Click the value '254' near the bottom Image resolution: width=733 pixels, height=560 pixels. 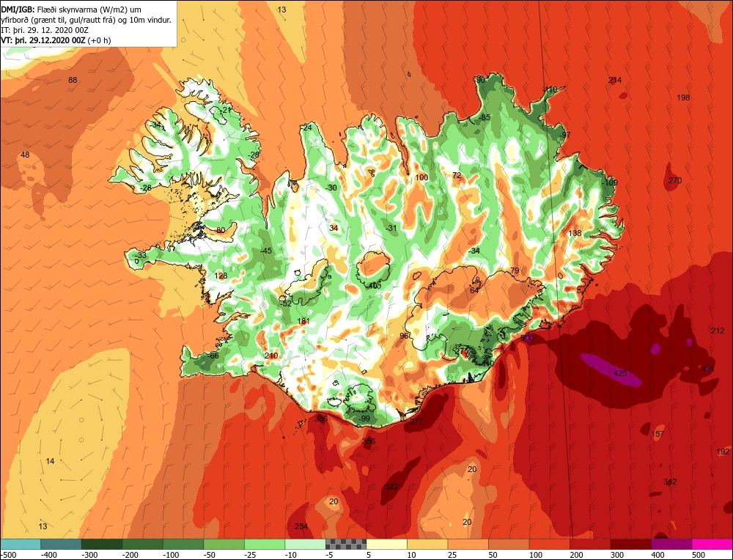click(301, 527)
